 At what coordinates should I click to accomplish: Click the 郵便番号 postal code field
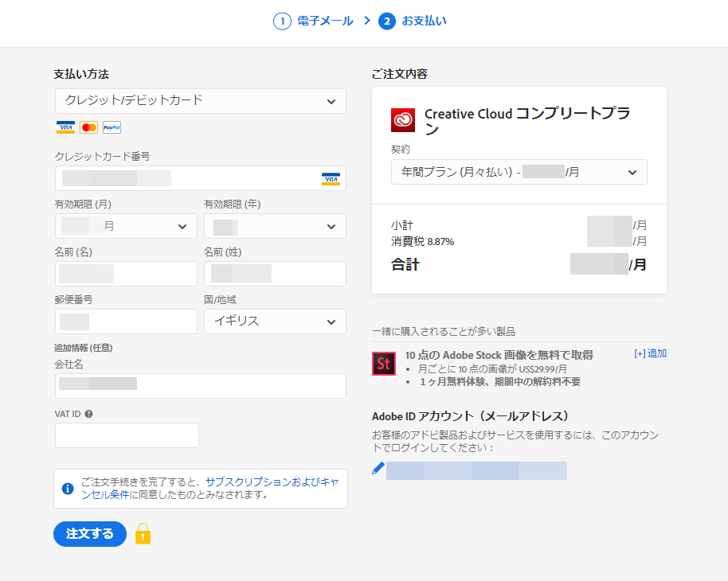(x=127, y=322)
